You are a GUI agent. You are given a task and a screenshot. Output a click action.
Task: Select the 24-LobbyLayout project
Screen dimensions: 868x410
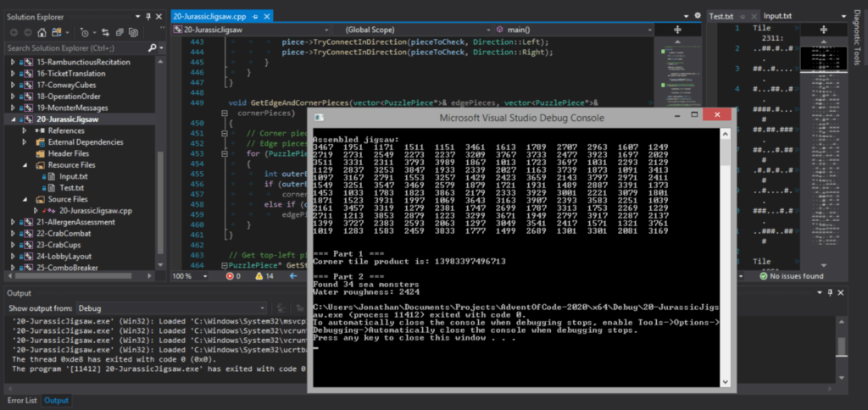pyautogui.click(x=64, y=256)
